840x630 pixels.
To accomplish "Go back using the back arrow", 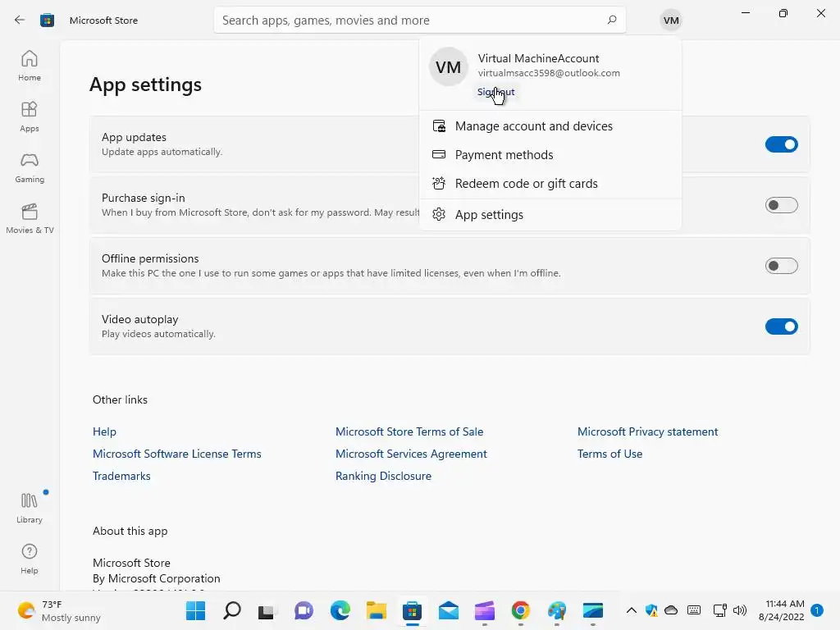I will (20, 21).
